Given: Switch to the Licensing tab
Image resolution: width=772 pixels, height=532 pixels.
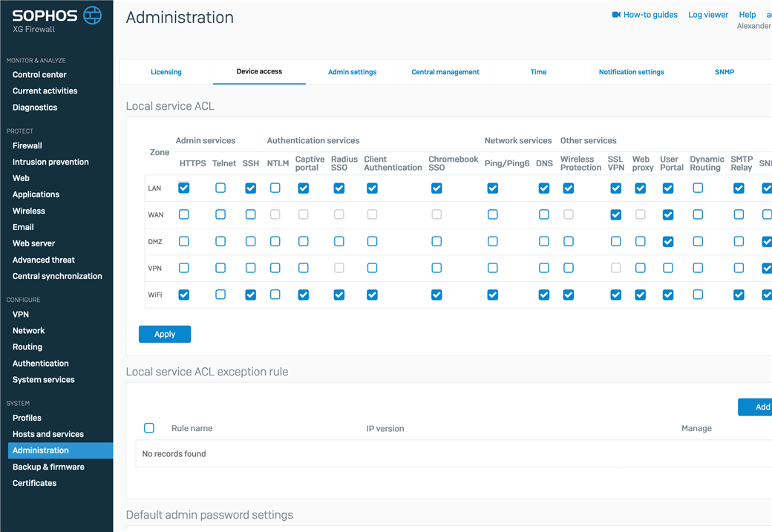Looking at the screenshot, I should point(166,72).
